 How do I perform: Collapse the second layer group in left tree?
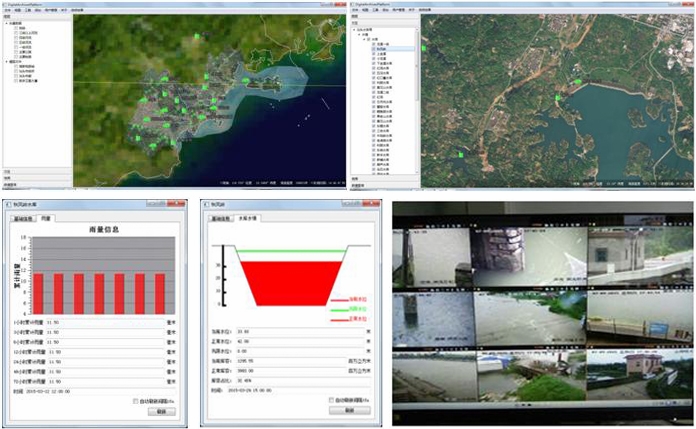[x=5, y=62]
